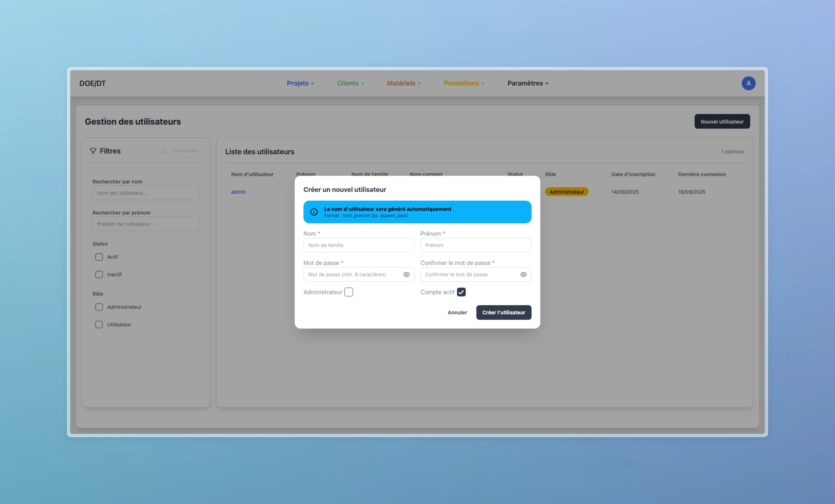Uncheck the Compte actif checkbox
835x504 pixels.
coord(461,292)
